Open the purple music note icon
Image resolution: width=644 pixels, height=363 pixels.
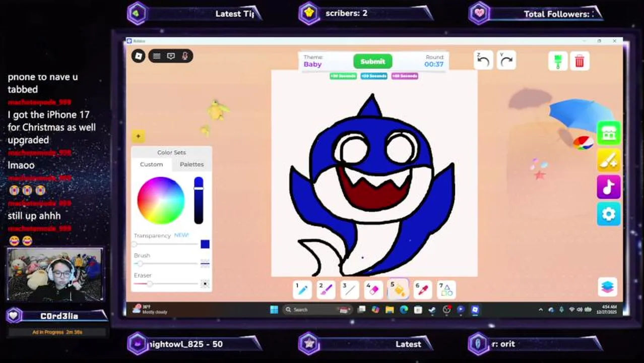[x=609, y=187]
